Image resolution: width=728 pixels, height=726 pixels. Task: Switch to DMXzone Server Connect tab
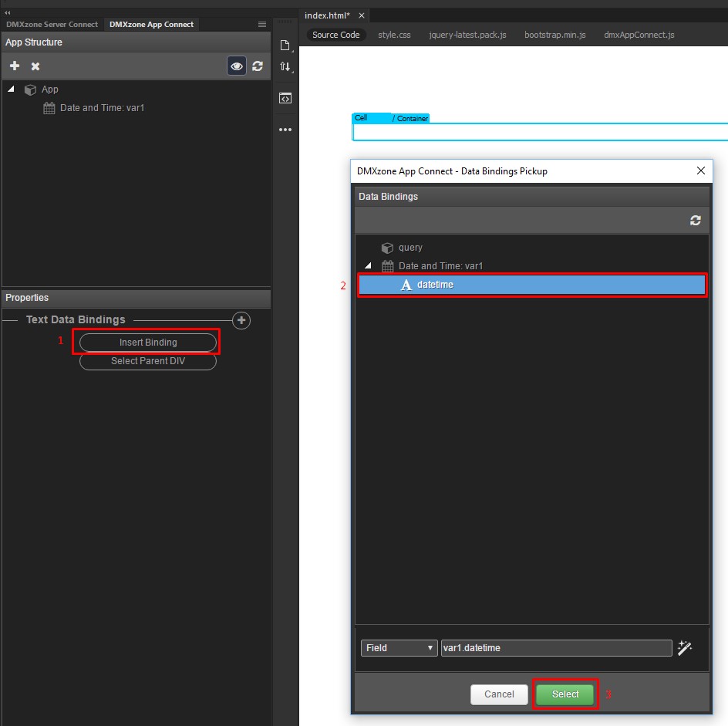tap(52, 24)
